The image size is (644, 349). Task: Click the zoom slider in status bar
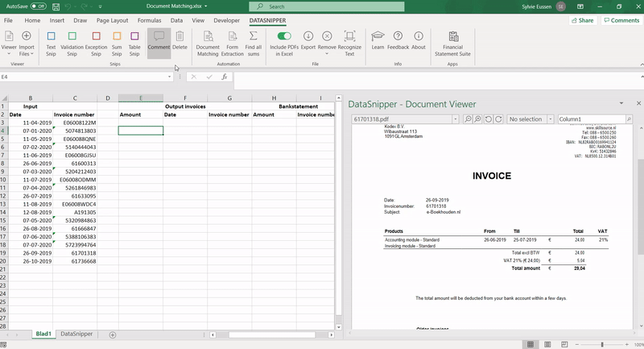click(602, 344)
